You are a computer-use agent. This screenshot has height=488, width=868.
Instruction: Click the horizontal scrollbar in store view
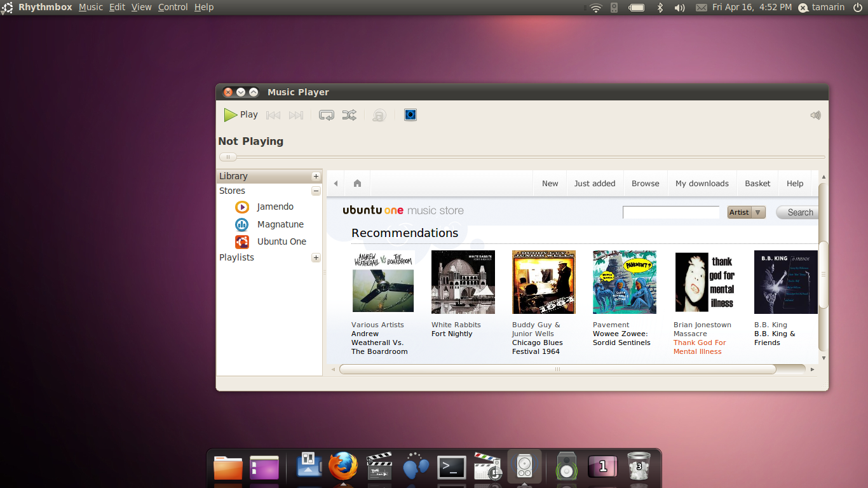coord(557,369)
